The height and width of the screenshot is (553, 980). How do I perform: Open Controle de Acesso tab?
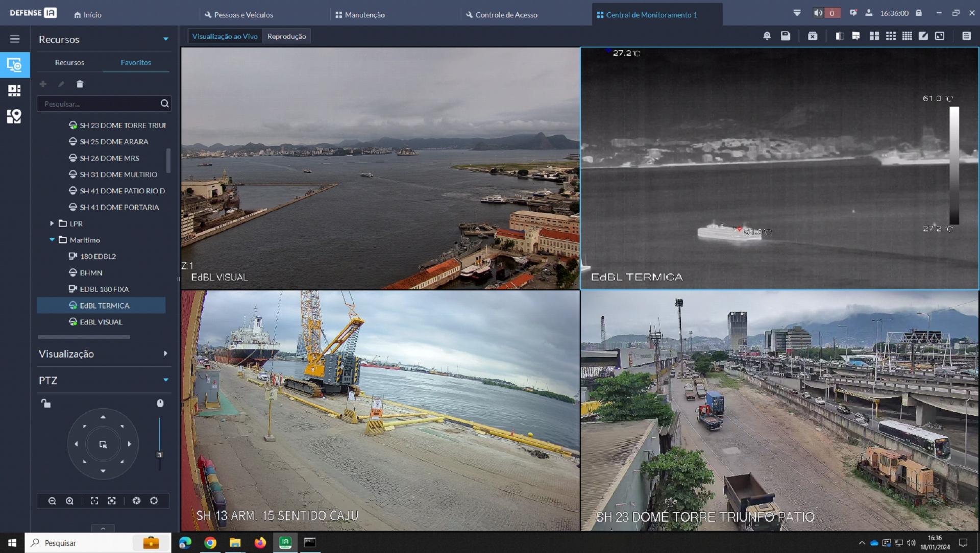pos(502,15)
